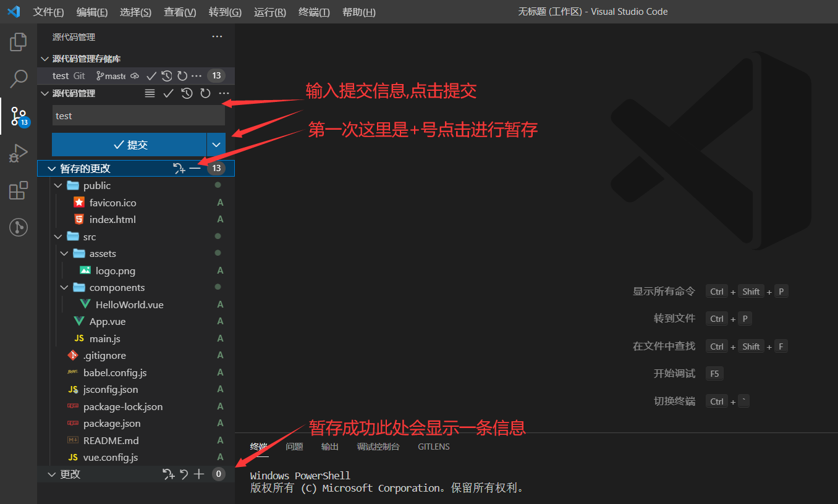This screenshot has width=838, height=504.
Task: Discard all changes in 更改 row
Action: click(x=184, y=474)
